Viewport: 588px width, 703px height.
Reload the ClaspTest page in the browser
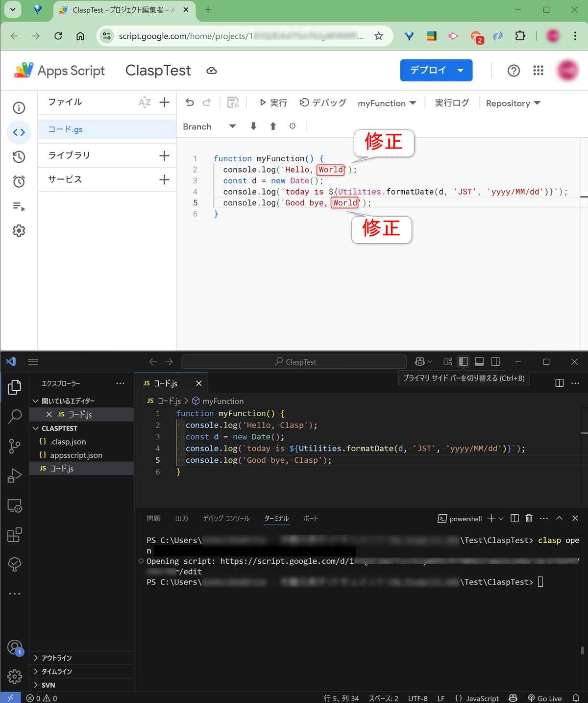[58, 36]
